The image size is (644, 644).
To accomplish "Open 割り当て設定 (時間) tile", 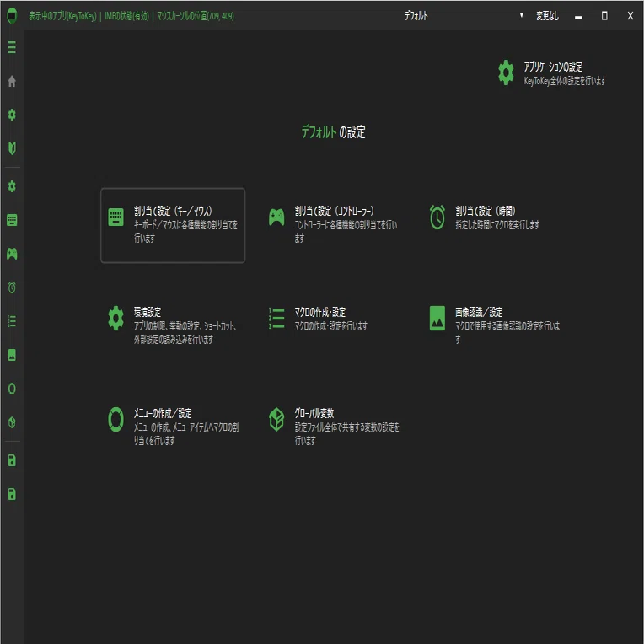I will coord(494,225).
